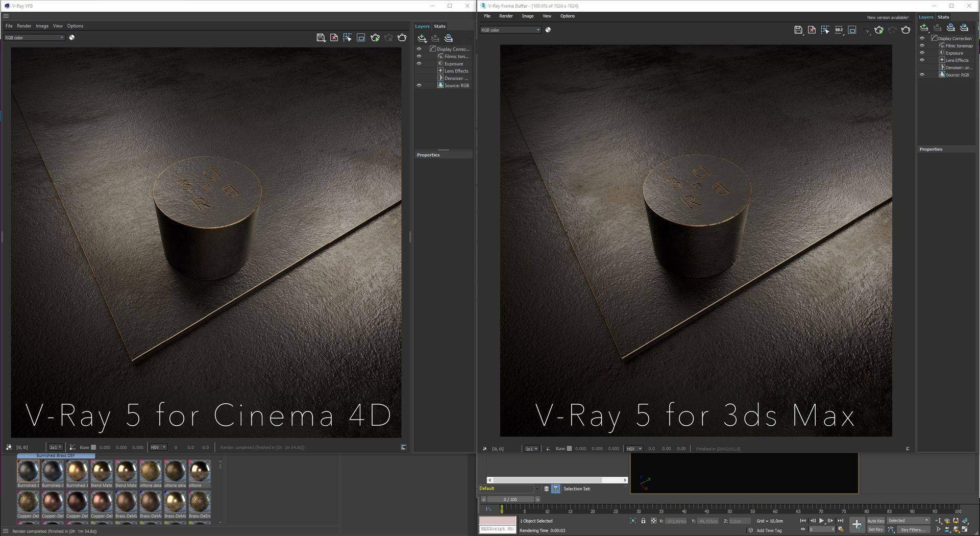
Task: Select the first Burnished-Brass material thumbnail
Action: [28, 471]
